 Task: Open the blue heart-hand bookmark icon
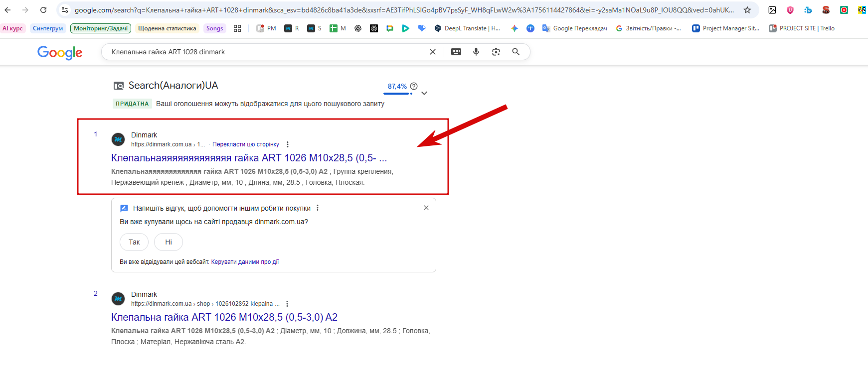pyautogui.click(x=422, y=28)
